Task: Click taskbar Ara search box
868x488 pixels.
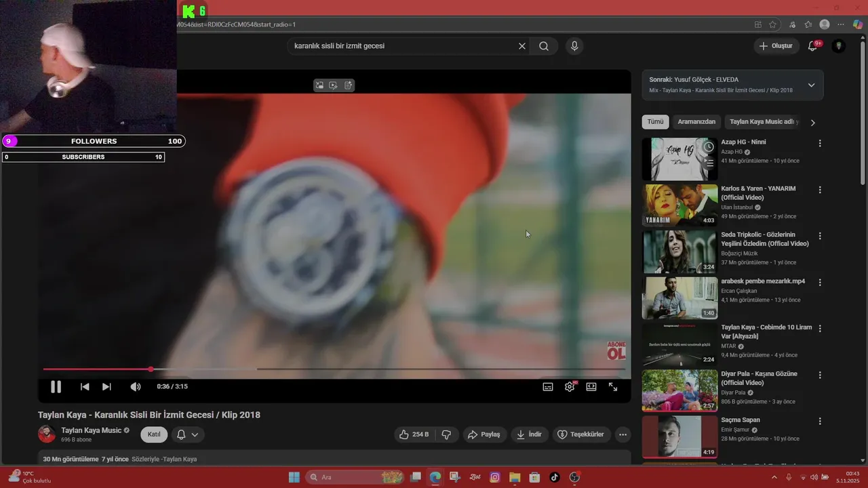Action: (x=355, y=477)
